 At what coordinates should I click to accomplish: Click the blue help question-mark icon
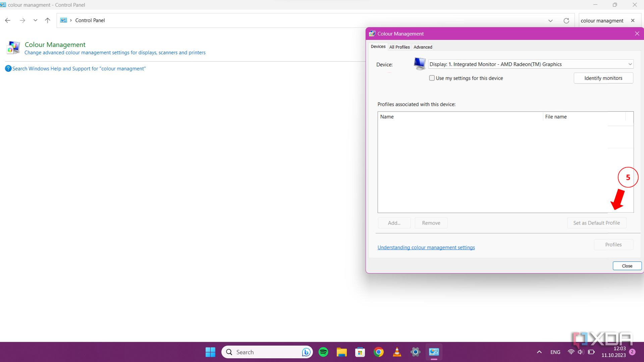click(x=8, y=68)
